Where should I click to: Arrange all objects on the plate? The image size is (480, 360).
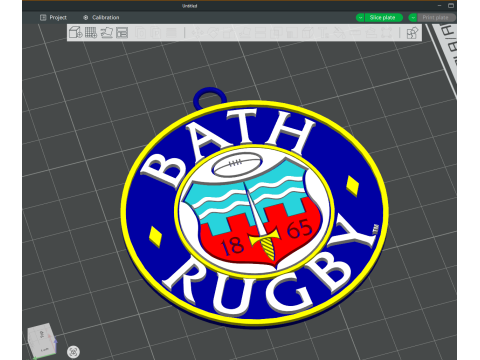pos(122,32)
